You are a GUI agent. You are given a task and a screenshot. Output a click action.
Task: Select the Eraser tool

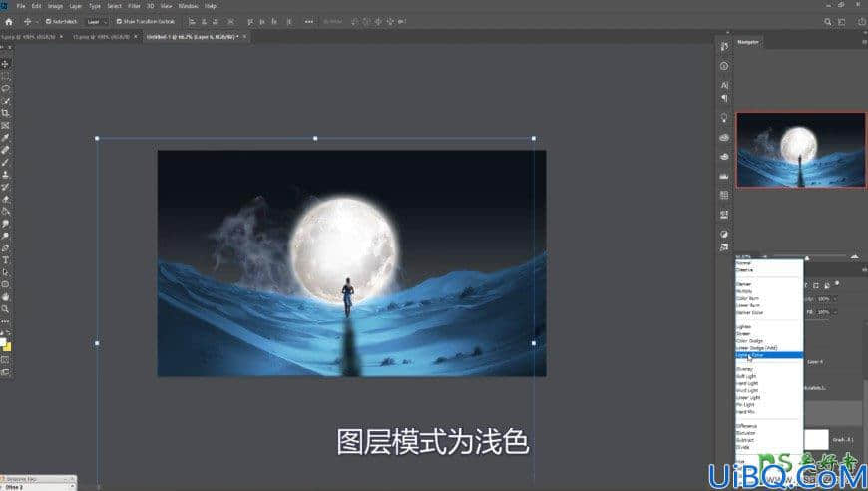pos(6,199)
